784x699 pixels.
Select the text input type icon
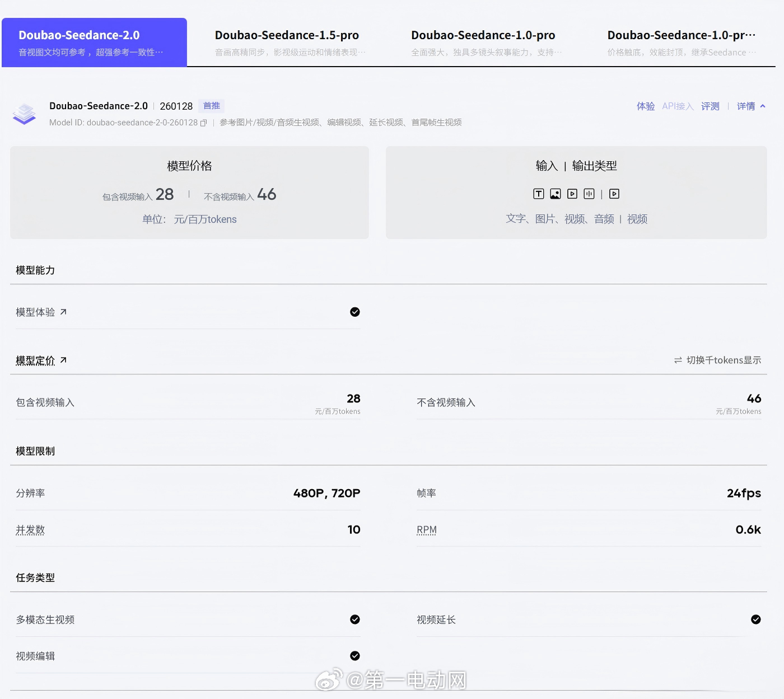click(x=538, y=194)
